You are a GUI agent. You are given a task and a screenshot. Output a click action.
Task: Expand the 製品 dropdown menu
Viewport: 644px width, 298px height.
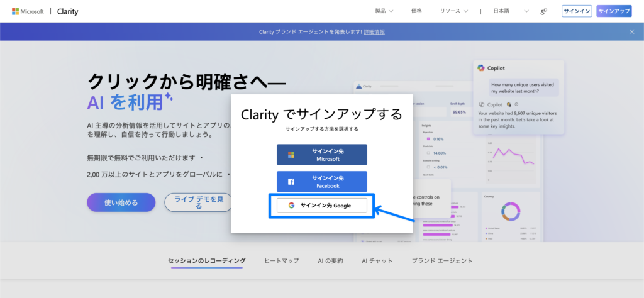384,11
